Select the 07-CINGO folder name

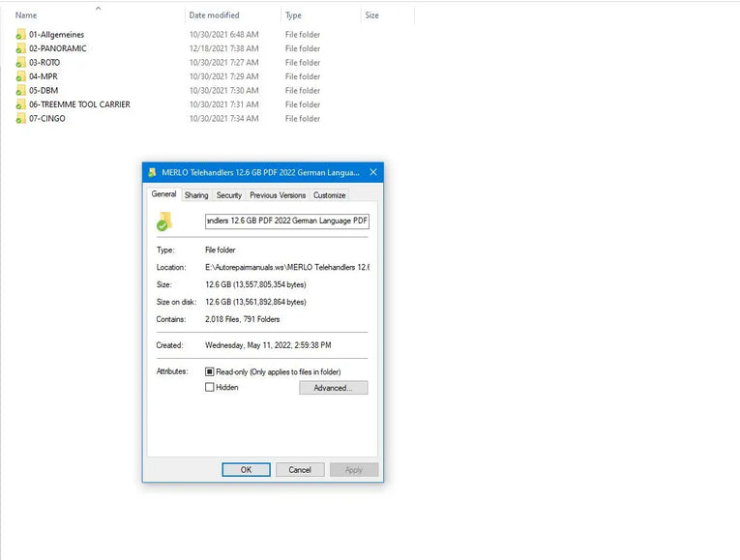coord(47,118)
